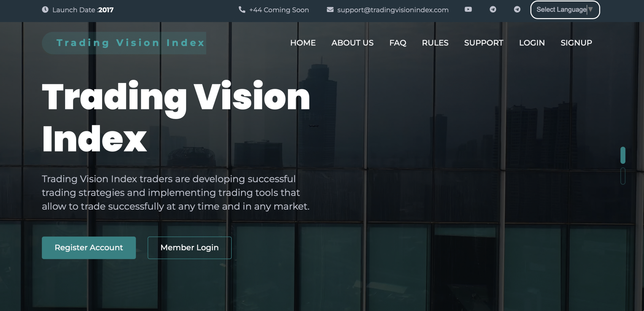
Task: Click the YouTube icon in top bar
Action: [x=468, y=10]
